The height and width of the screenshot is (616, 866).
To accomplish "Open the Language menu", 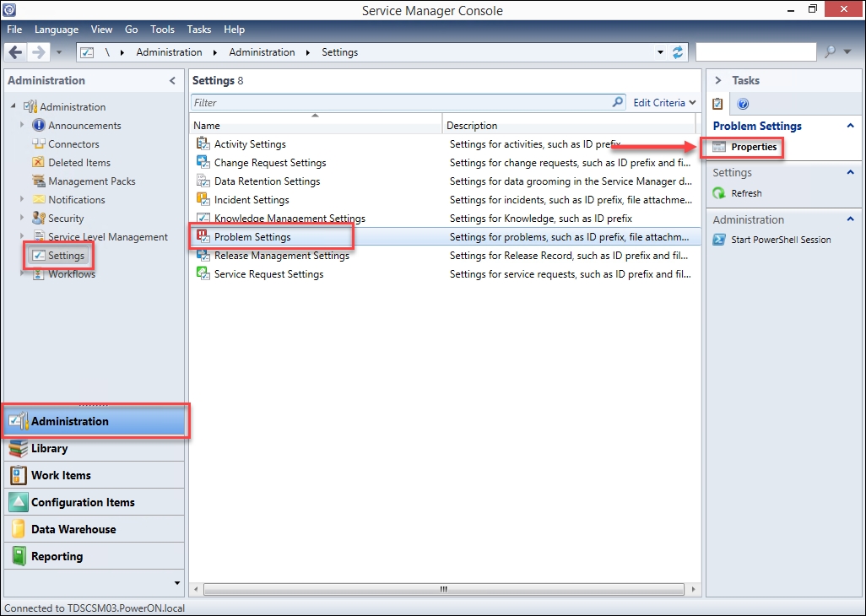I will click(x=57, y=30).
